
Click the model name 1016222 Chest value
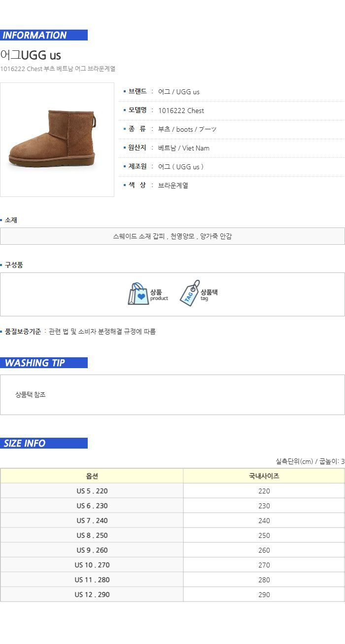[181, 111]
